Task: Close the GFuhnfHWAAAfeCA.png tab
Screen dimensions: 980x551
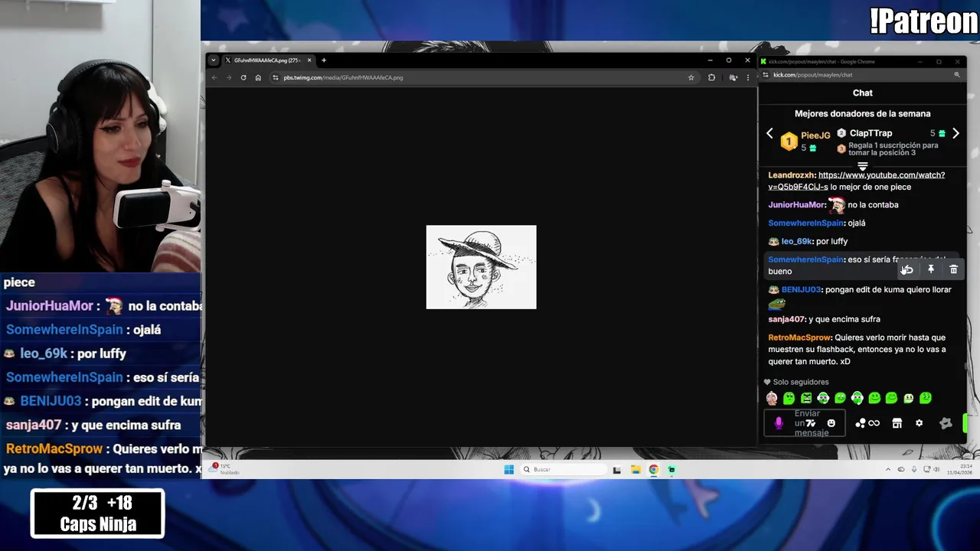Action: pos(309,60)
